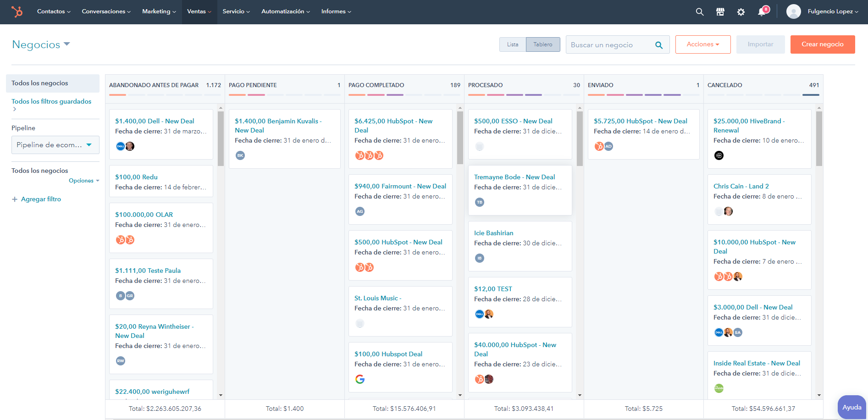This screenshot has height=420, width=868.
Task: Click the Crear negocio button
Action: [x=822, y=44]
